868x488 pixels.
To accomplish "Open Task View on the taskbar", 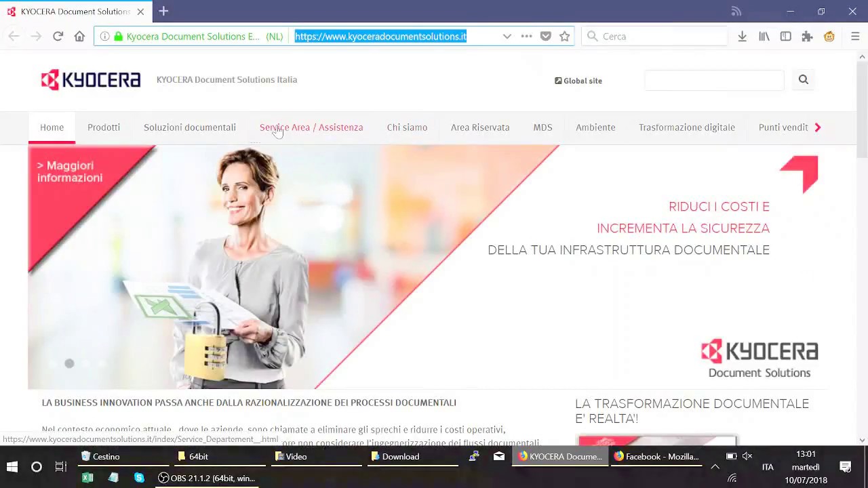I will 60,467.
